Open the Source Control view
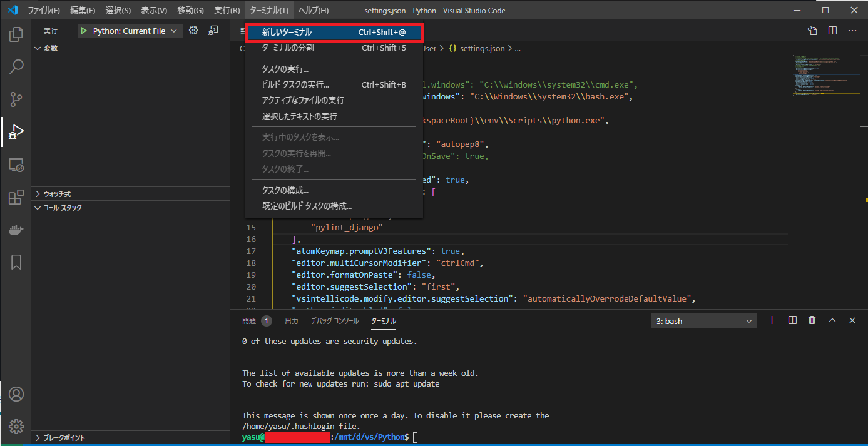 click(16, 99)
